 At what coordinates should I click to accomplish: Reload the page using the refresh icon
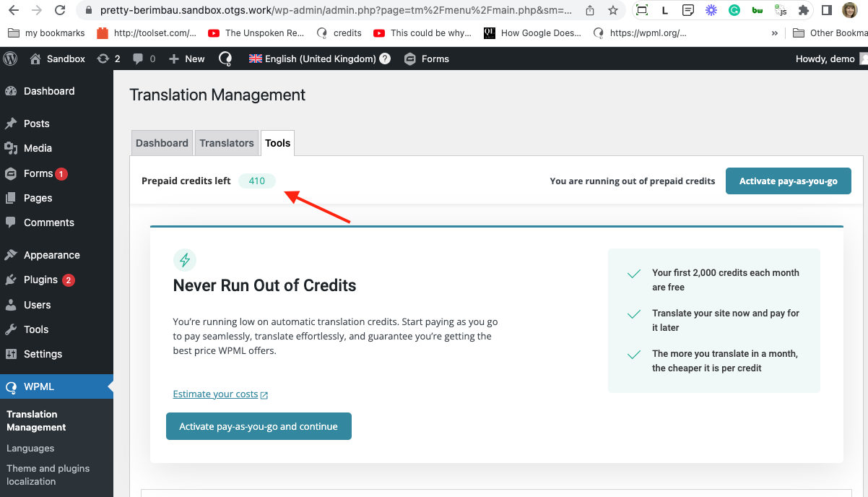60,10
